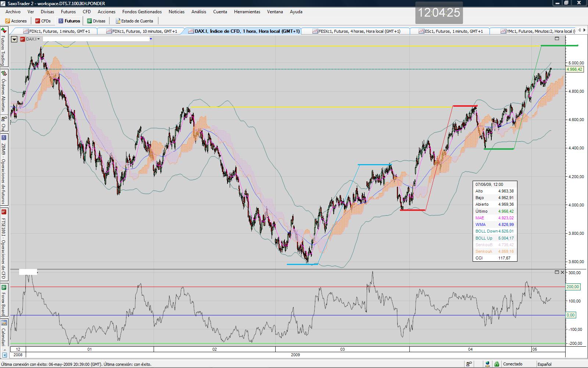Screen dimensions: 588x368
Task: Open Estado de Cuenta account statement
Action: 134,21
